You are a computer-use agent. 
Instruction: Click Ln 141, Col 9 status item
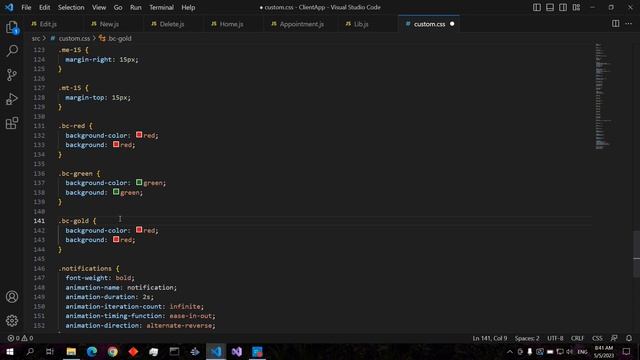coord(489,338)
